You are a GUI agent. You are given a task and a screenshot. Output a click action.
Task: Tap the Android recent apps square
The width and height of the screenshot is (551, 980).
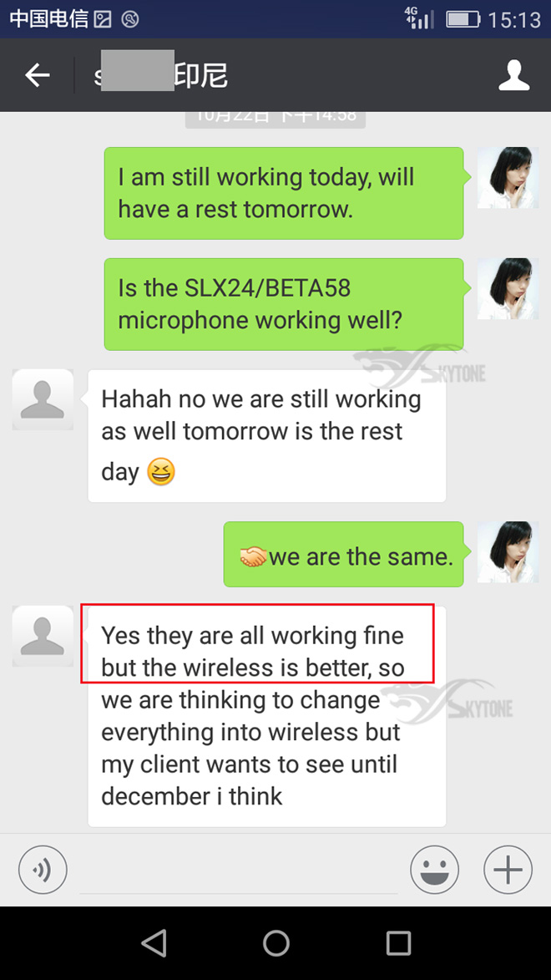(x=398, y=942)
